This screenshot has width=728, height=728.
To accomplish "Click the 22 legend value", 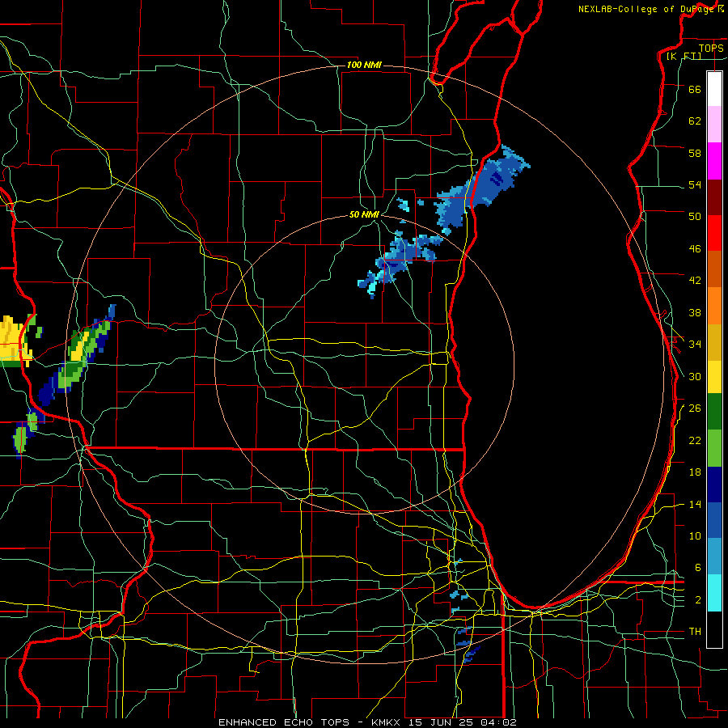I will (695, 440).
